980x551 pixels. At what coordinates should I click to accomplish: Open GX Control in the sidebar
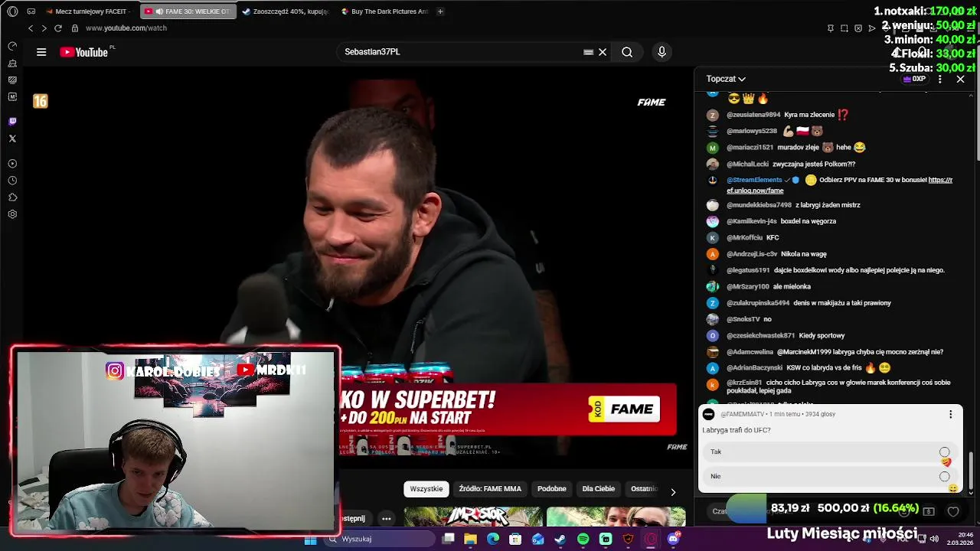(12, 46)
